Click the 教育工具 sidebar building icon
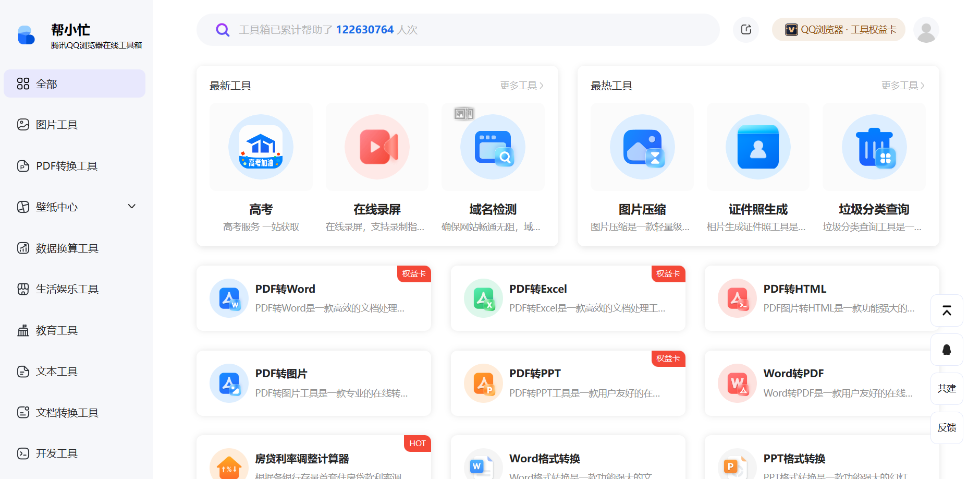The height and width of the screenshot is (479, 980). (x=23, y=330)
